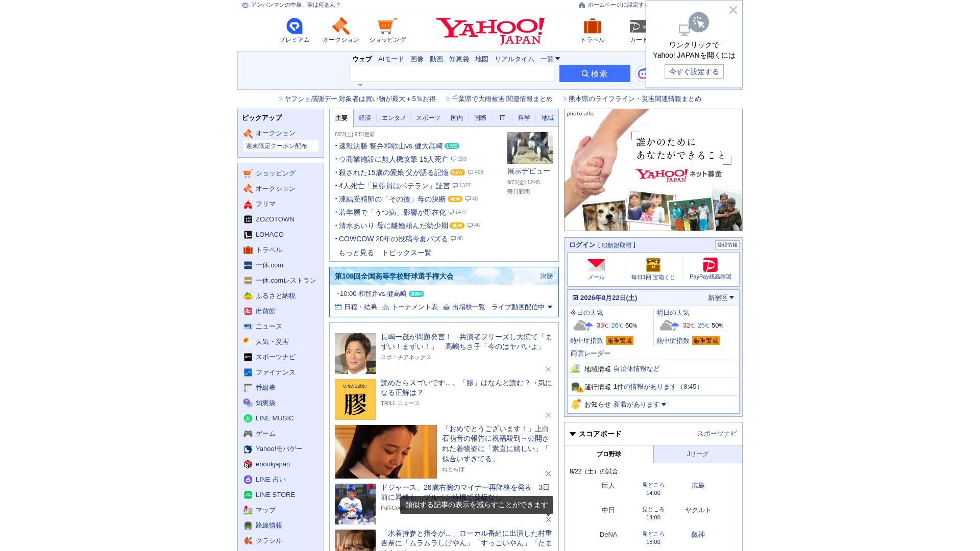Open 出前館 in the sidebar
Viewport: 980px width, 551px height.
coord(265,311)
